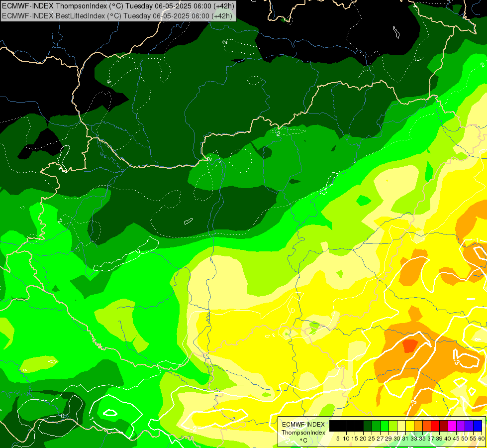This screenshot has height=448, width=487.
Task: Select the black legend swatch between 15 and 20
Action: coord(359,426)
